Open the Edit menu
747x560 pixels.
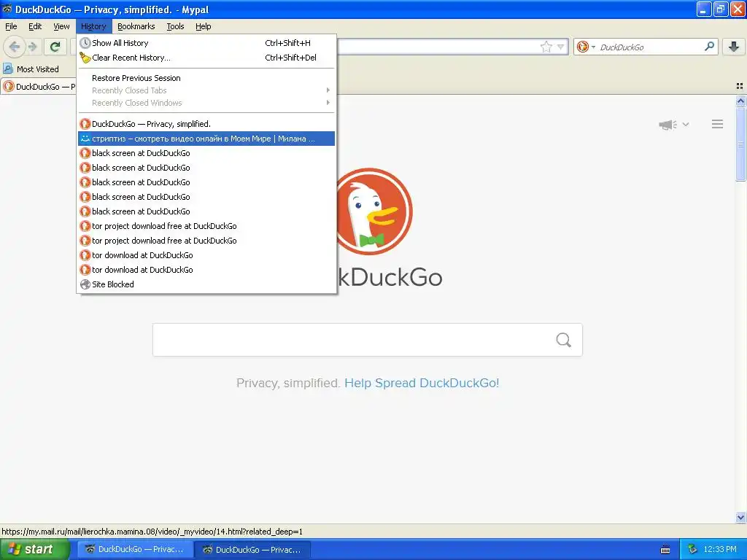[x=35, y=26]
